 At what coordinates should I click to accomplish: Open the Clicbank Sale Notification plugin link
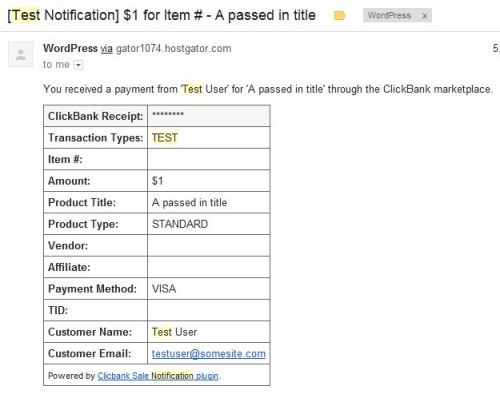click(158, 376)
